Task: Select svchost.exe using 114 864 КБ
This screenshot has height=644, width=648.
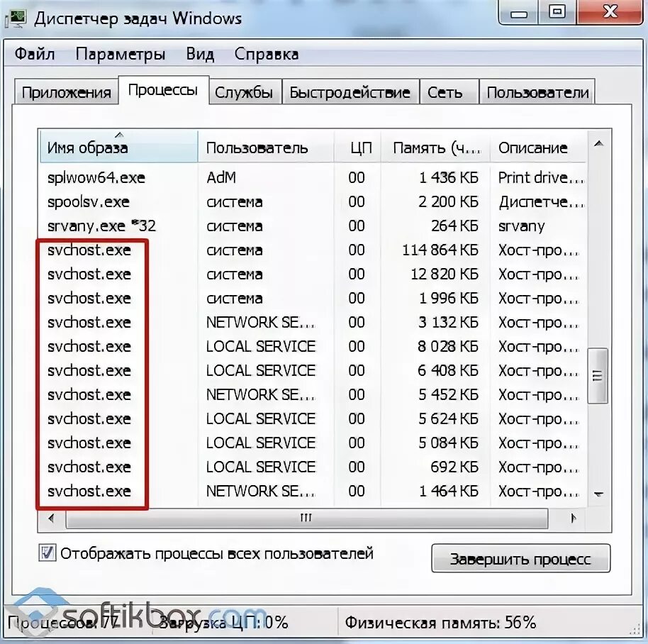Action: point(313,250)
